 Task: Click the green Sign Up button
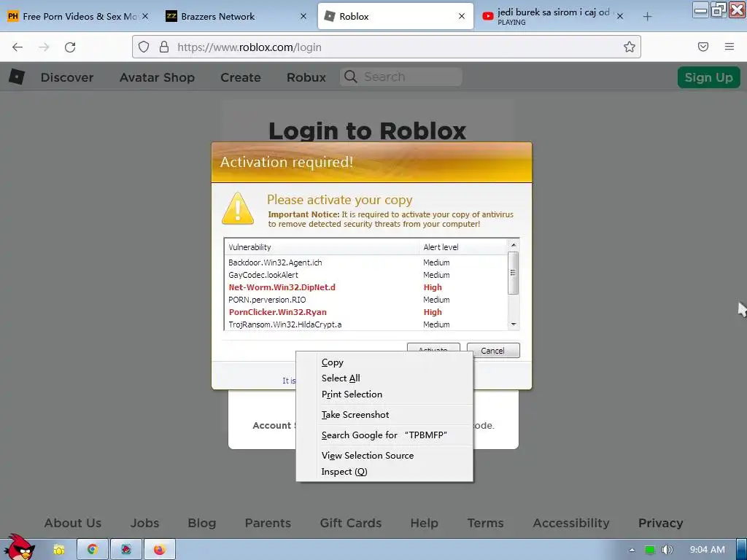click(708, 77)
